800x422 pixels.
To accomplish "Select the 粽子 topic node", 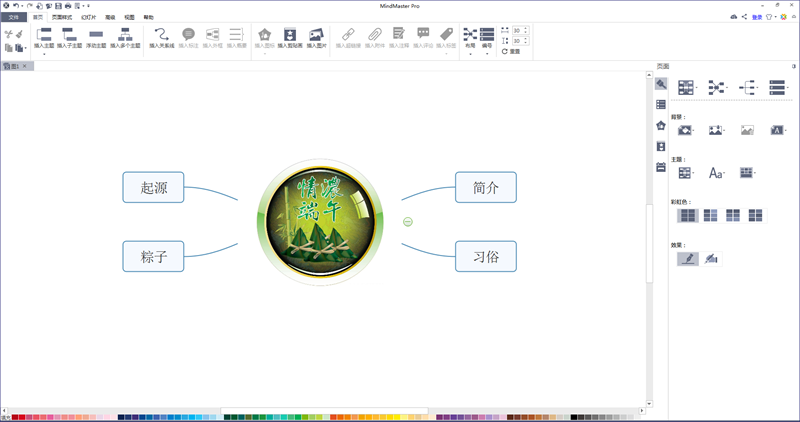I will tap(153, 256).
